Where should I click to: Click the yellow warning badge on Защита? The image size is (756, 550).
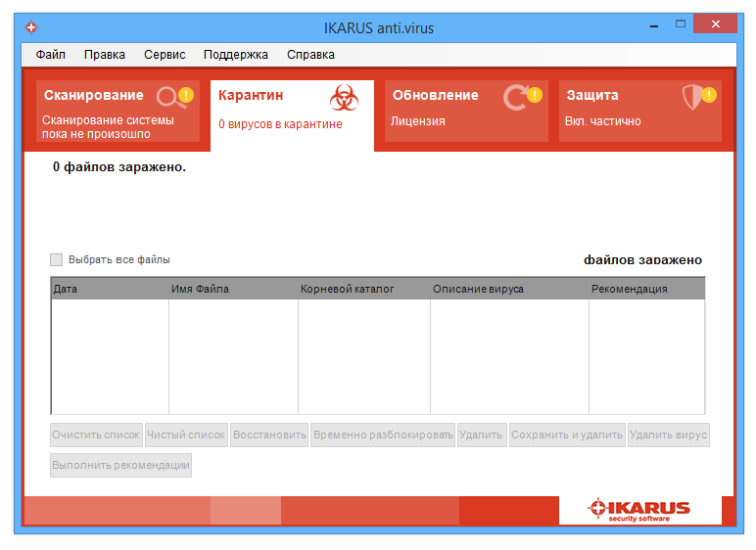click(708, 95)
